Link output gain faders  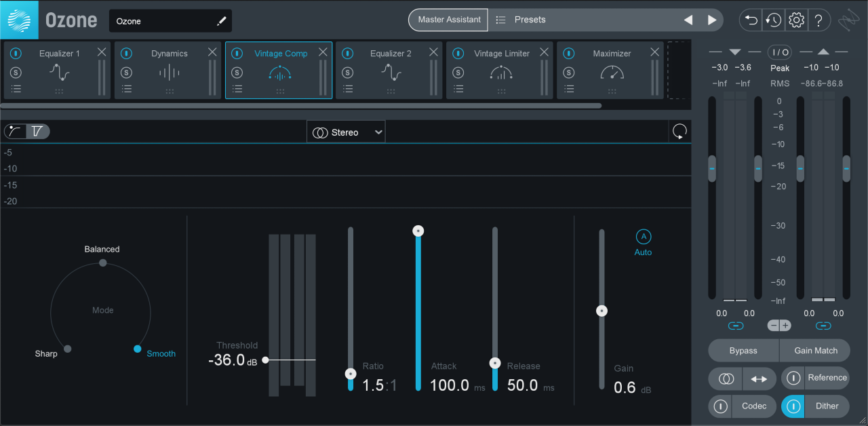click(x=823, y=326)
